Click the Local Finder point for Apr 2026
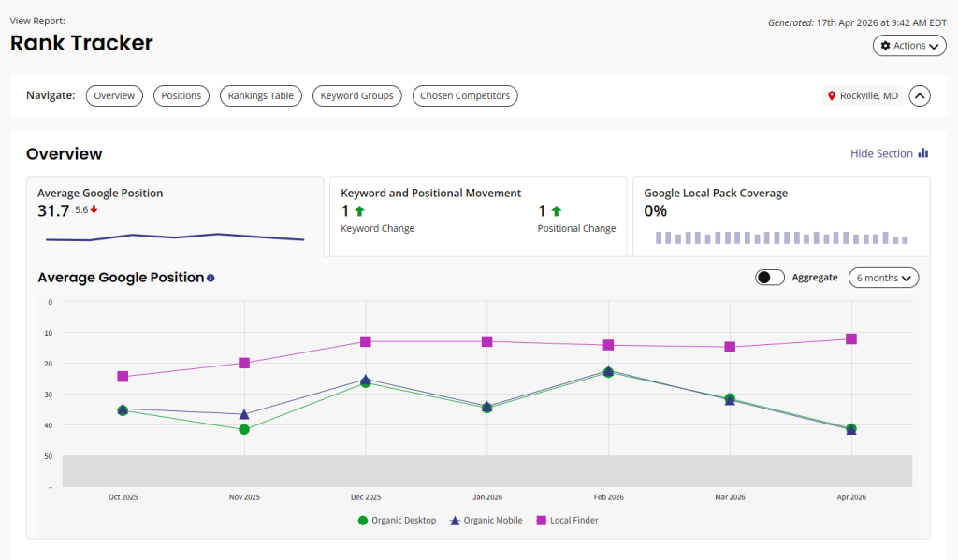This screenshot has width=958, height=560. pyautogui.click(x=851, y=339)
